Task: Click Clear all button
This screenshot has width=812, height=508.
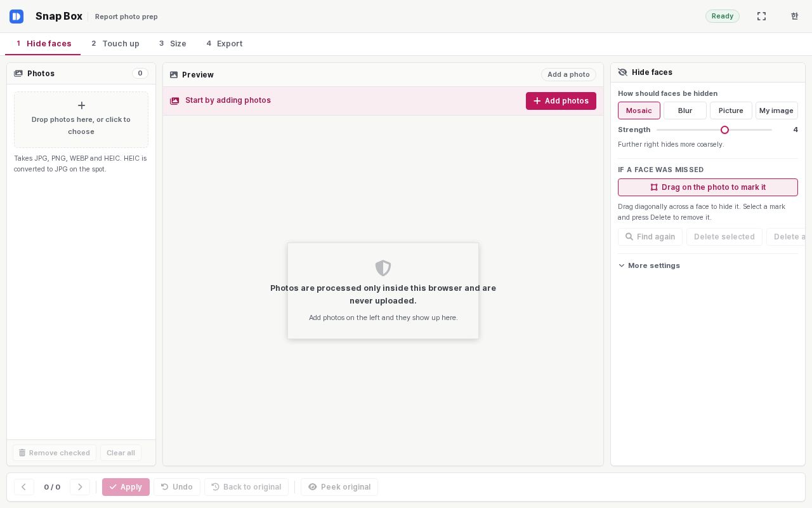Action: pyautogui.click(x=121, y=453)
